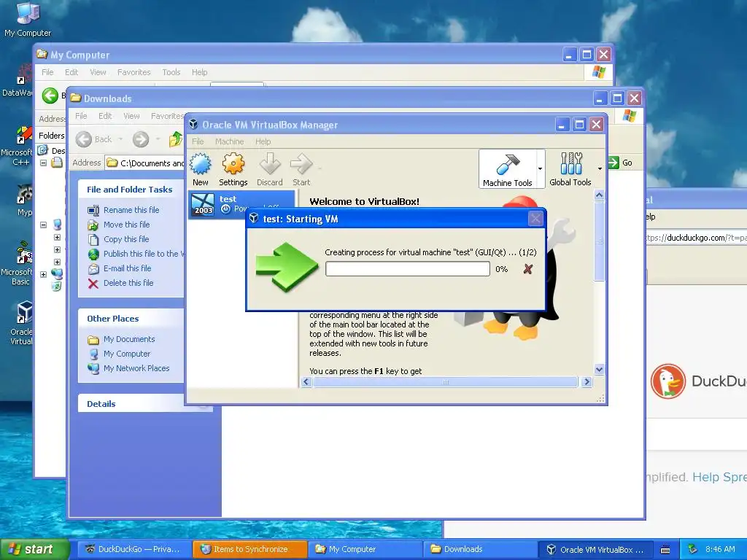Click the network tray icon near clock
This screenshot has height=560, width=747.
tap(693, 549)
